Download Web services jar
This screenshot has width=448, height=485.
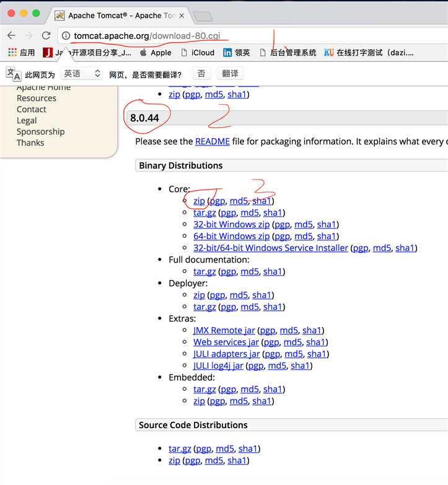[x=226, y=342]
